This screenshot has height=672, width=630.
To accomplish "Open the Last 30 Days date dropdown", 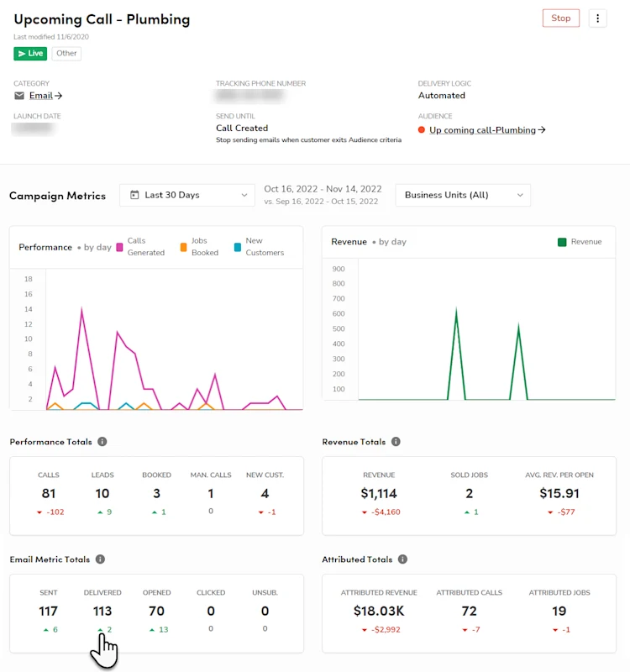I will [187, 195].
